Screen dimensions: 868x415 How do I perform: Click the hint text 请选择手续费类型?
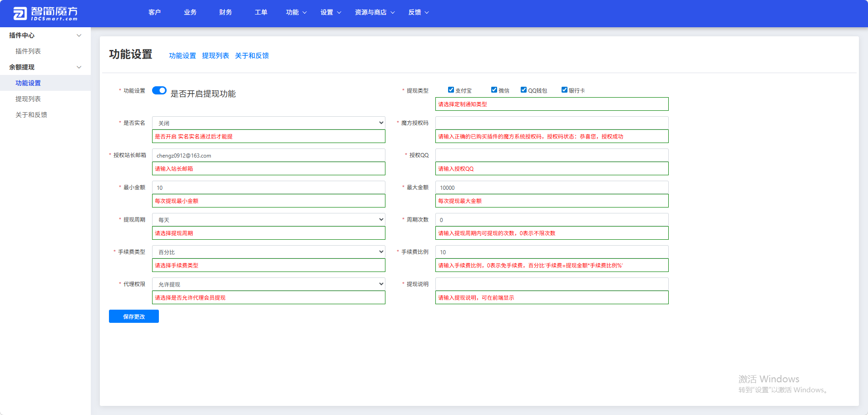click(x=177, y=266)
